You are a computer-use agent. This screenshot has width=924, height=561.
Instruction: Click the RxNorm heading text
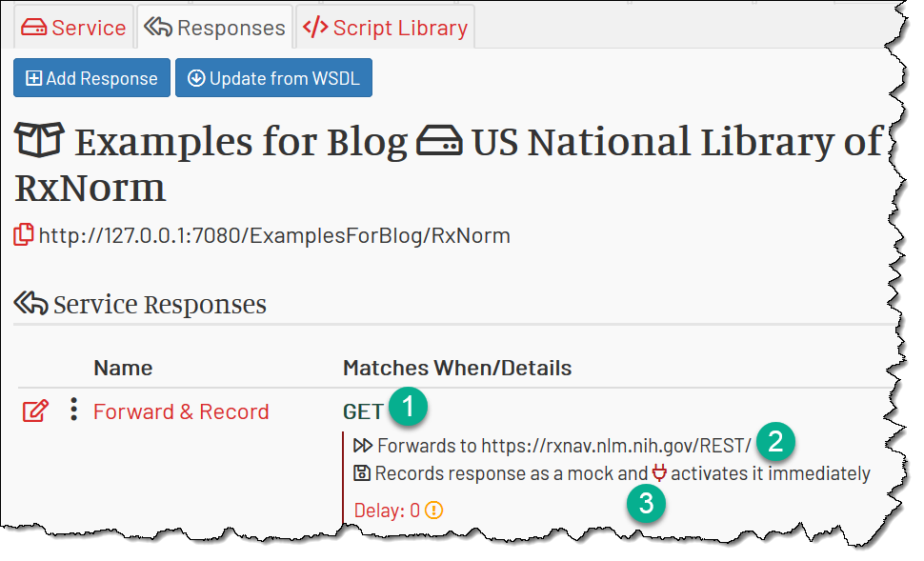click(90, 188)
